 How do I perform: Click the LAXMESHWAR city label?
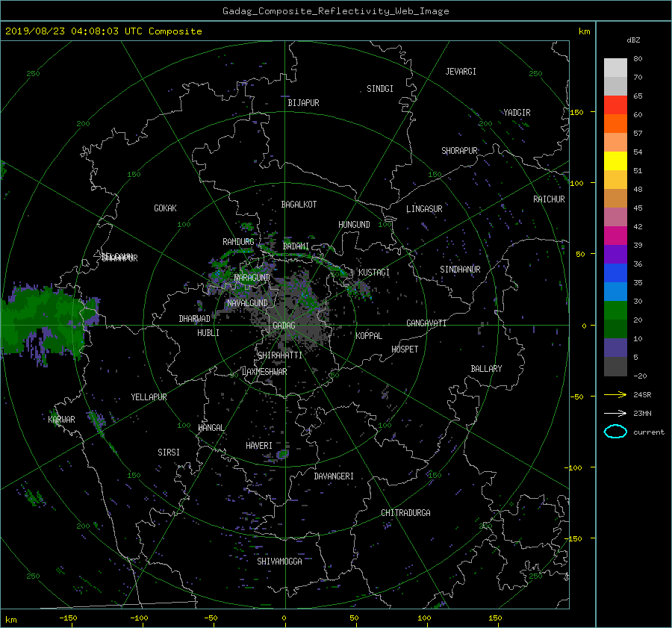pos(264,372)
